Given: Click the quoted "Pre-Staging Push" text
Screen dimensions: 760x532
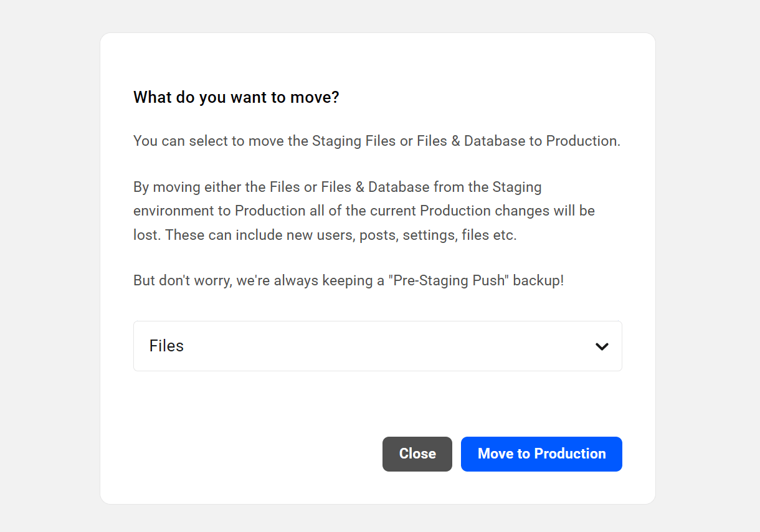Looking at the screenshot, I should [x=449, y=280].
